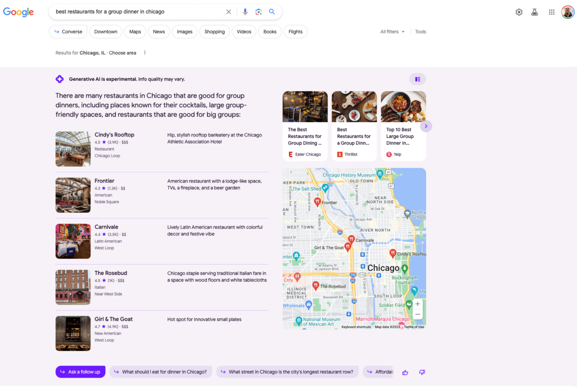Click the Girl & The Goat photo thumbnail
The width and height of the screenshot is (577, 392).
(73, 333)
